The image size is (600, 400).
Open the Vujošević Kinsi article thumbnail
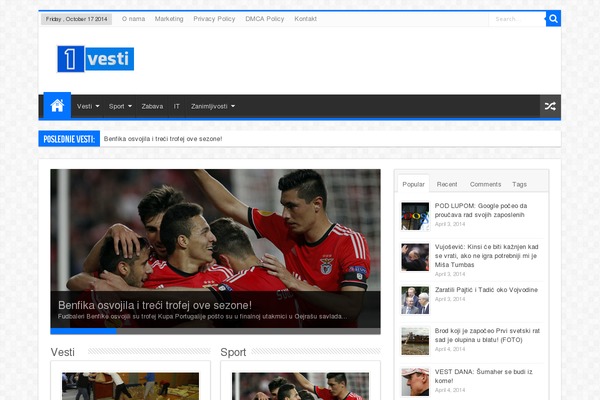415,257
